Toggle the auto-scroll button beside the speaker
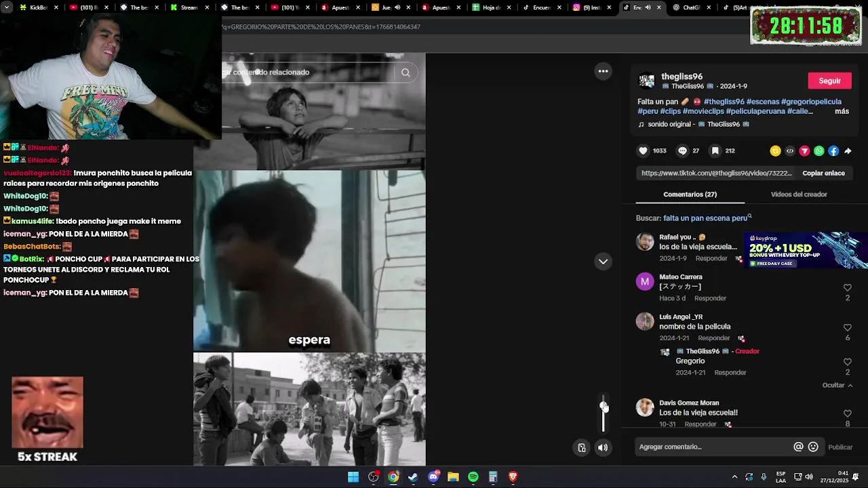Screen dimensions: 868x488 (x=582, y=447)
